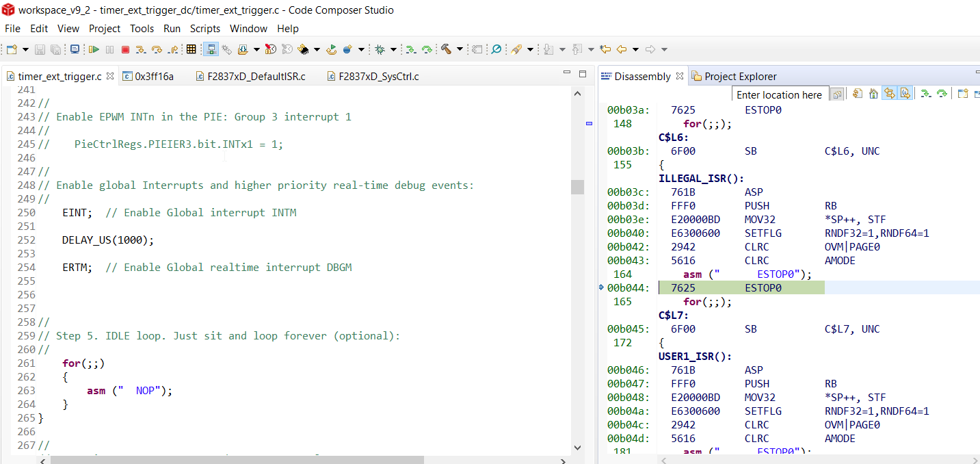The image size is (980, 464).
Task: Click the Step Return icon
Action: [x=173, y=49]
